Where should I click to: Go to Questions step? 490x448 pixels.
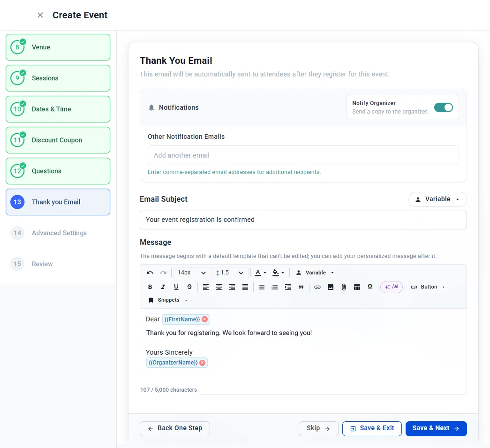pyautogui.click(x=58, y=171)
